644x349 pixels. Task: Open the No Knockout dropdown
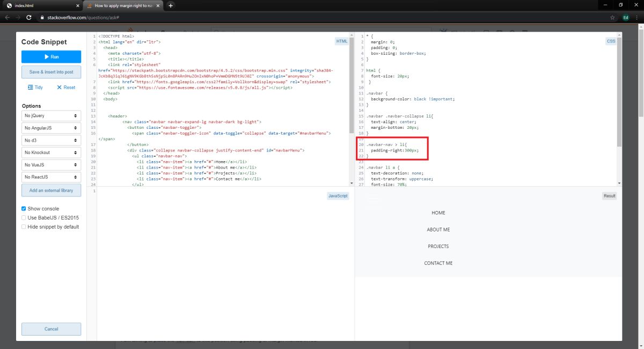(x=51, y=152)
